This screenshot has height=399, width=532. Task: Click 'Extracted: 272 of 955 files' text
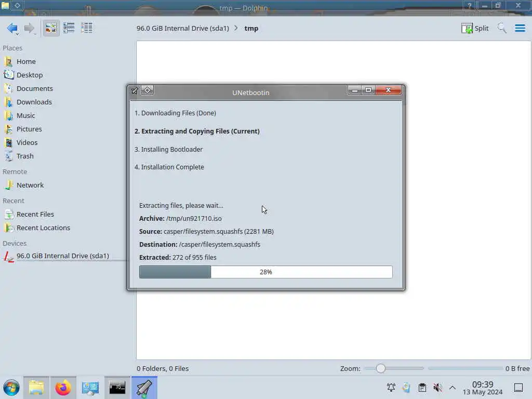coord(178,257)
